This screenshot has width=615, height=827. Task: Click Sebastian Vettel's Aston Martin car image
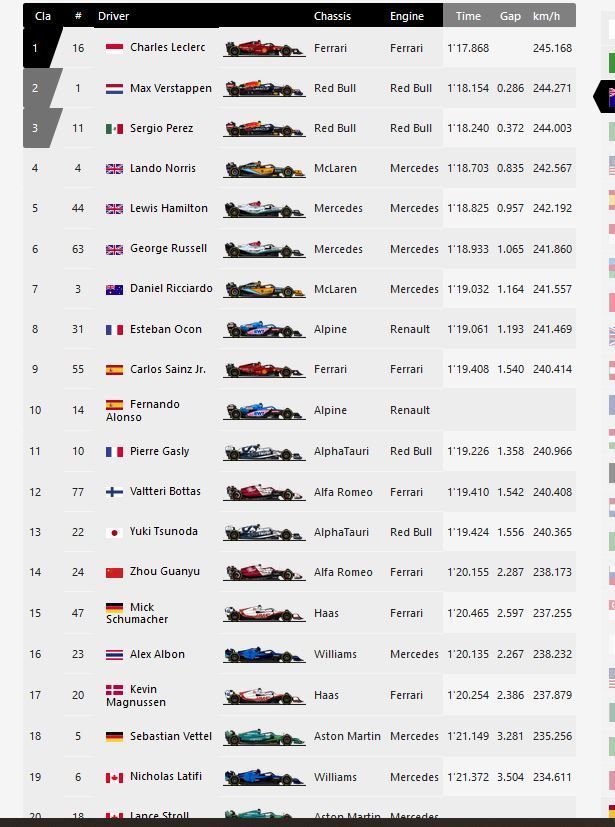(x=263, y=737)
